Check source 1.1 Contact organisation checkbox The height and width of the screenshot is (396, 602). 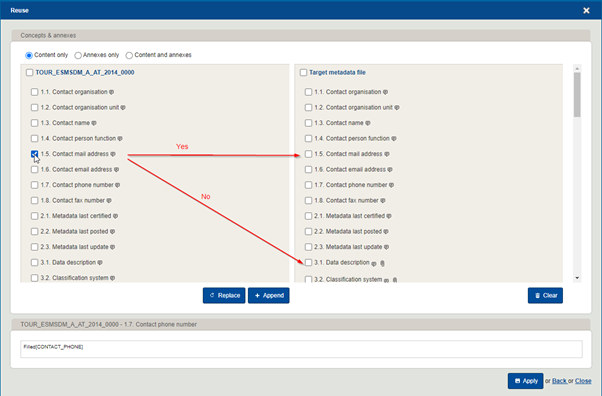[35, 92]
